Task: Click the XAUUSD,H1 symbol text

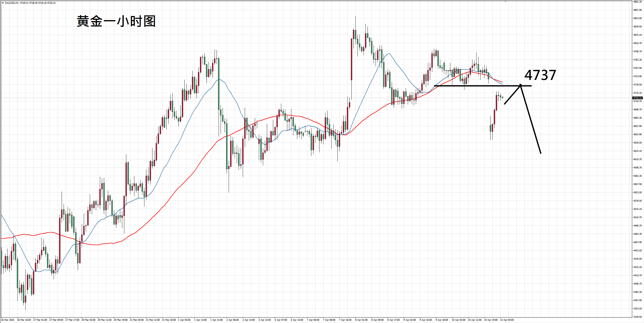Action: (12, 3)
